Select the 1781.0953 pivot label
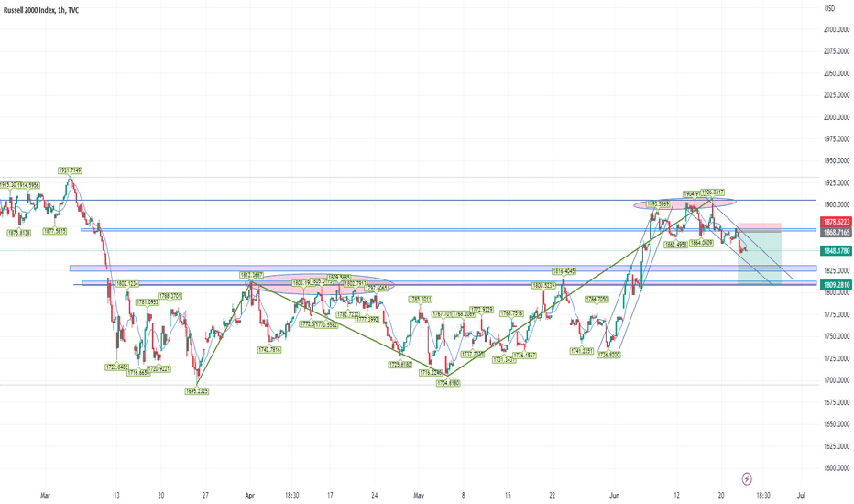The width and height of the screenshot is (854, 504). pos(148,301)
